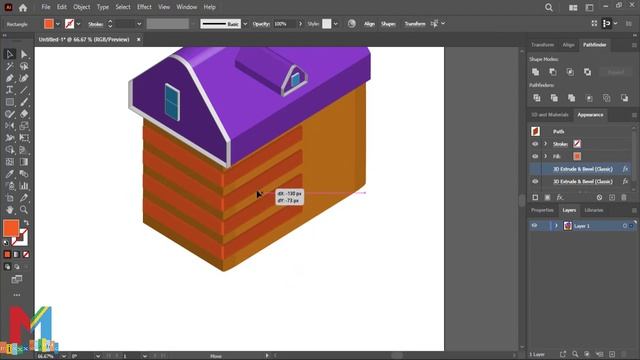Image resolution: width=640 pixels, height=360 pixels.
Task: Click Add New Effect fx button
Action: point(560,198)
